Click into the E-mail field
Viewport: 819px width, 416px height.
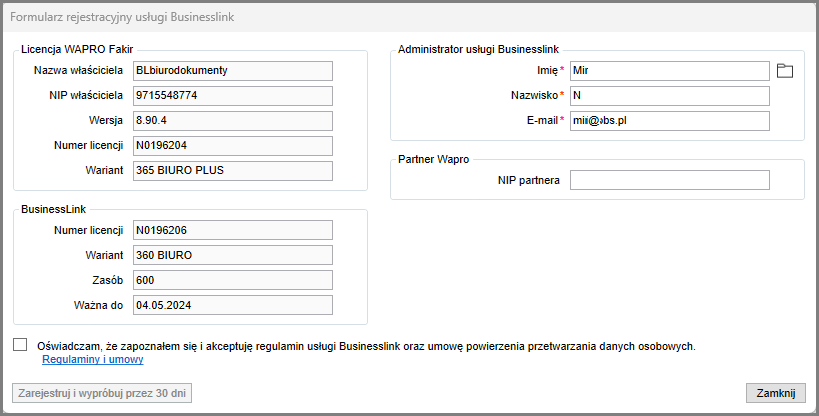click(670, 121)
